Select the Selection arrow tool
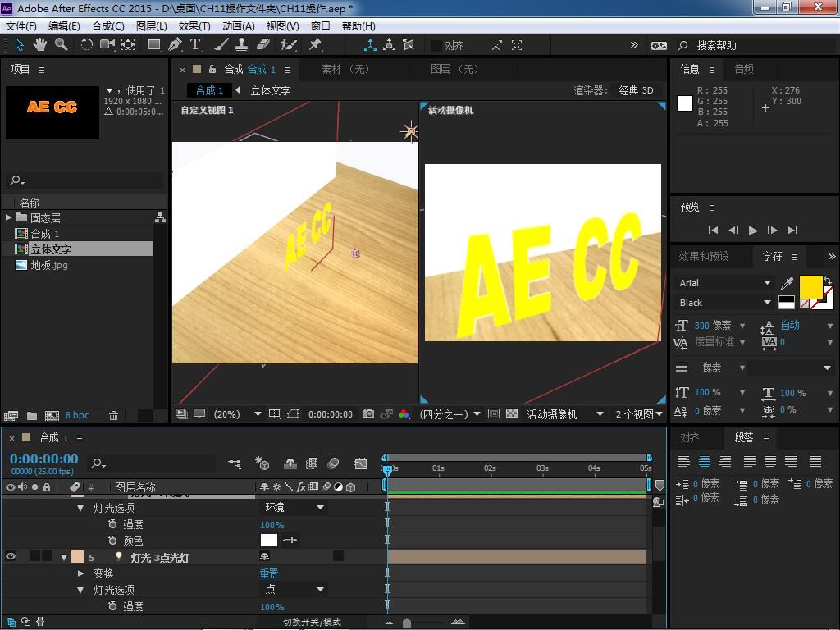Image resolution: width=840 pixels, height=630 pixels. (20, 45)
